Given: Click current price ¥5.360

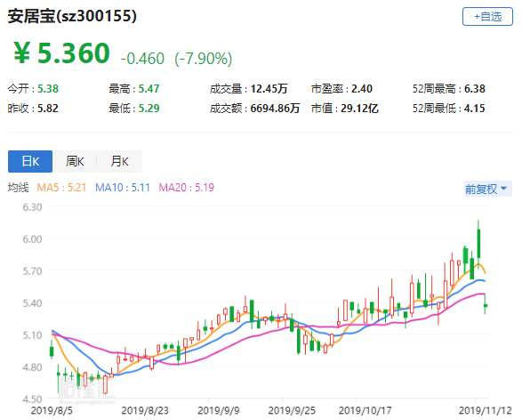Looking at the screenshot, I should (61, 53).
